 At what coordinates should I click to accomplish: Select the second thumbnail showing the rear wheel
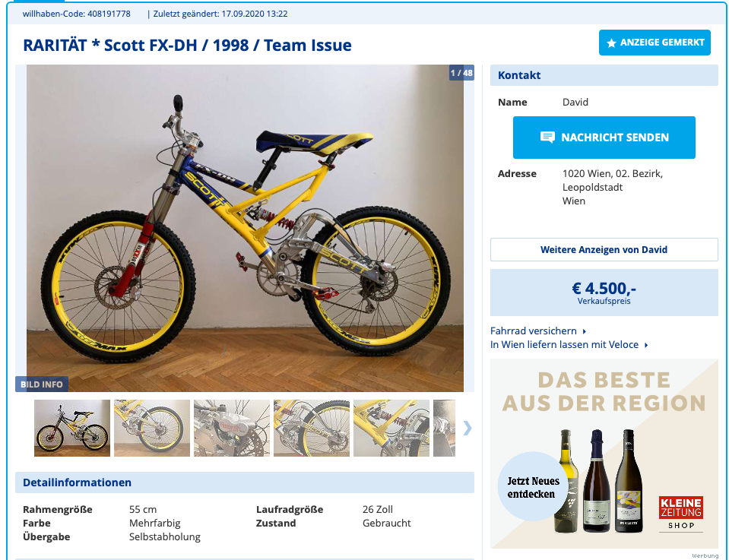[152, 428]
